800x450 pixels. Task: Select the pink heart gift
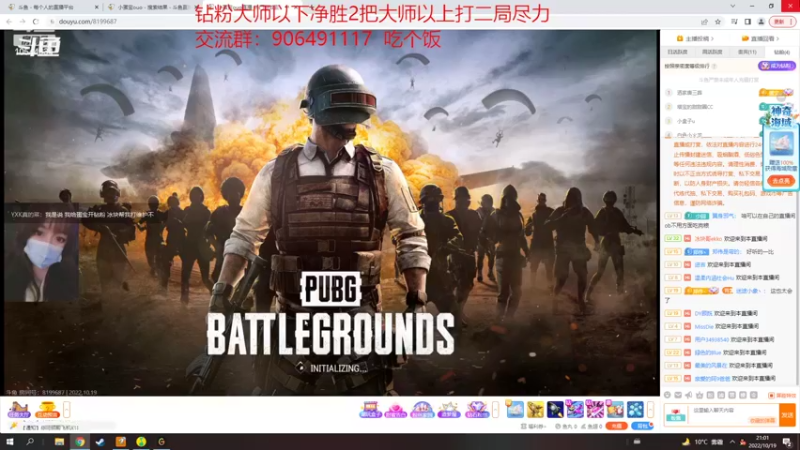coord(395,409)
